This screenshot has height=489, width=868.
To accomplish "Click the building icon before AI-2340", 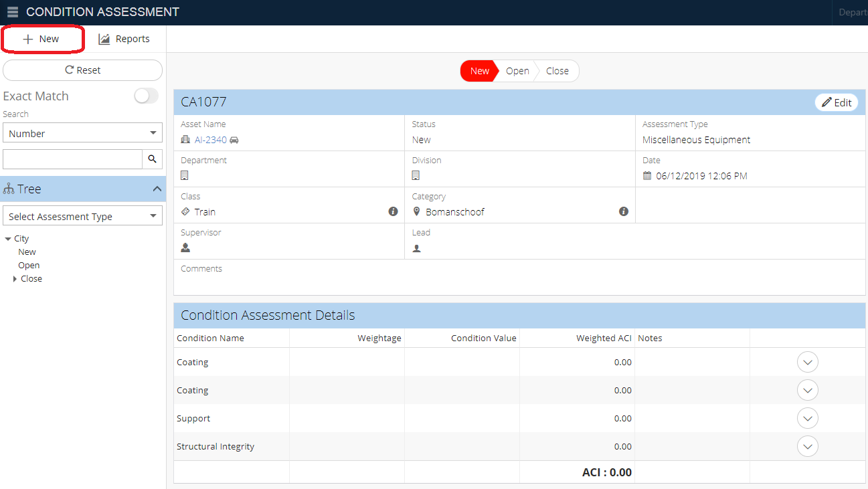I will tap(186, 140).
